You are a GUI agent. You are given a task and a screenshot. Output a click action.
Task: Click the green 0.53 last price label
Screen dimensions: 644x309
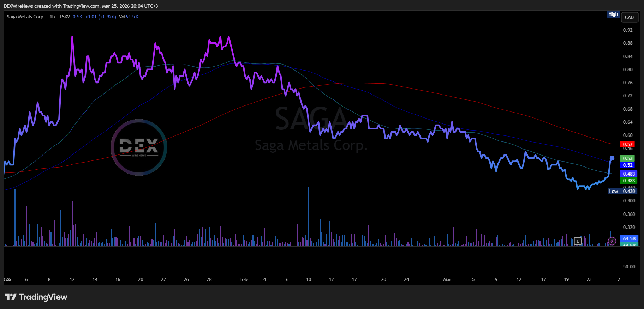click(627, 158)
